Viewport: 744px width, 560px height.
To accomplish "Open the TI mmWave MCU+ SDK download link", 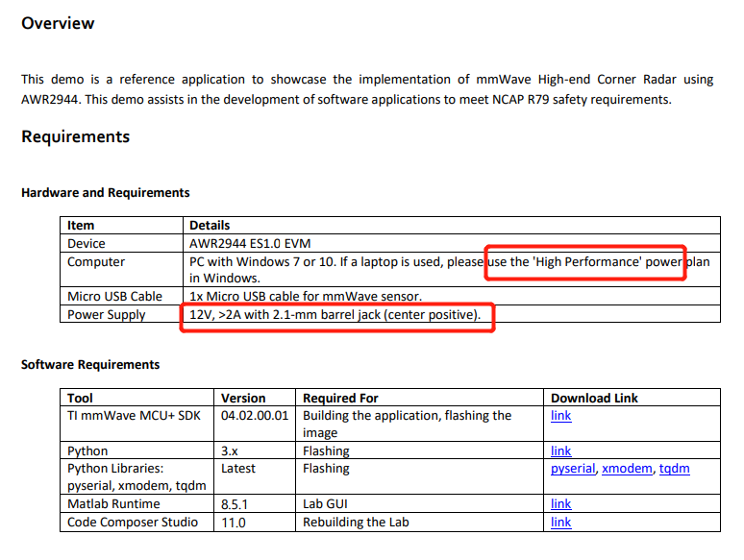I will (x=560, y=416).
